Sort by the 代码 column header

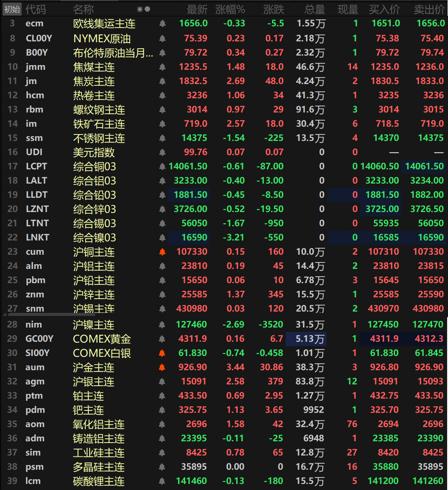coord(36,9)
